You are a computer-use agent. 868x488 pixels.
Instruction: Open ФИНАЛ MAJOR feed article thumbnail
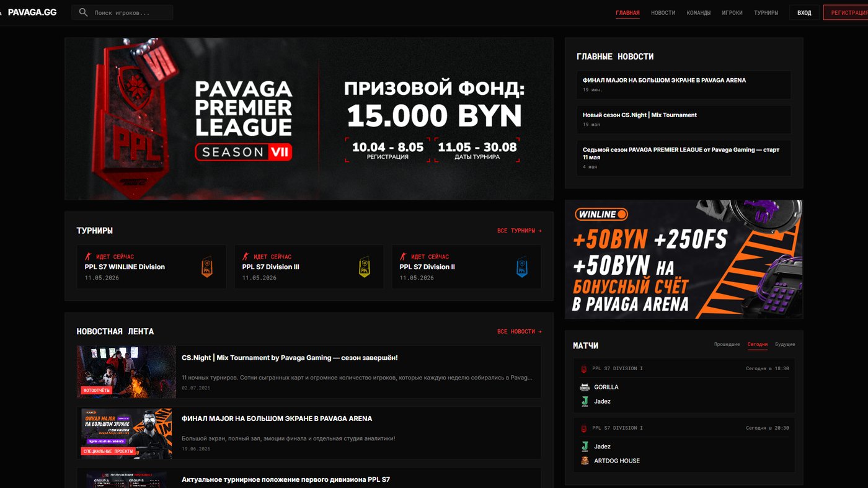click(126, 433)
